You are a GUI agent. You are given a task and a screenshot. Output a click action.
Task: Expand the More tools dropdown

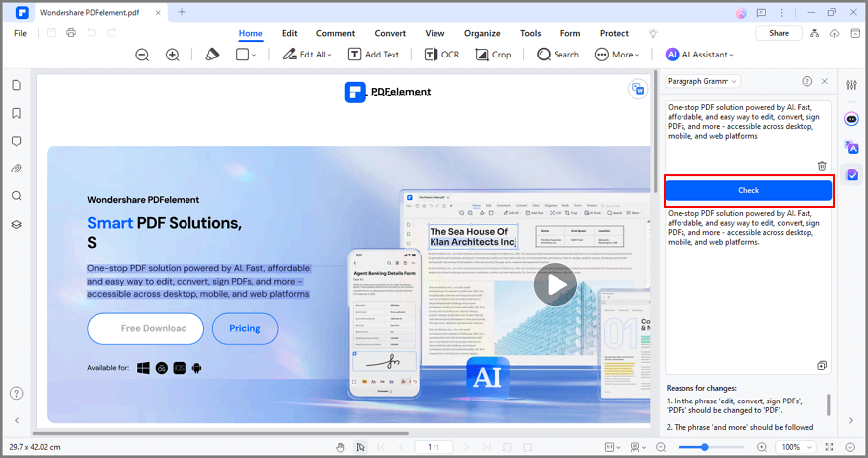pos(617,55)
